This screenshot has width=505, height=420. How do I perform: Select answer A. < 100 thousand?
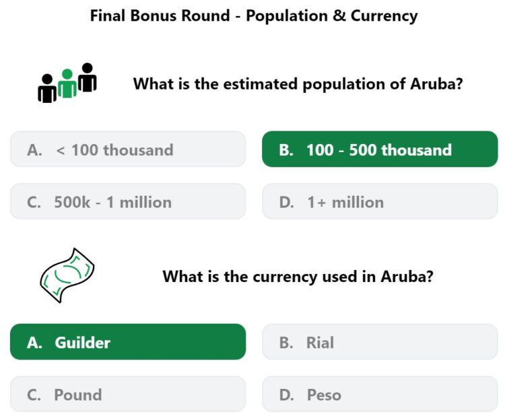click(x=128, y=149)
